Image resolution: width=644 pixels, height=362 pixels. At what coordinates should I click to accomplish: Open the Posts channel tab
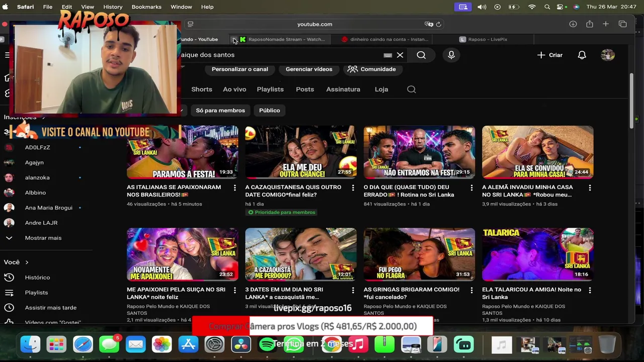(305, 89)
